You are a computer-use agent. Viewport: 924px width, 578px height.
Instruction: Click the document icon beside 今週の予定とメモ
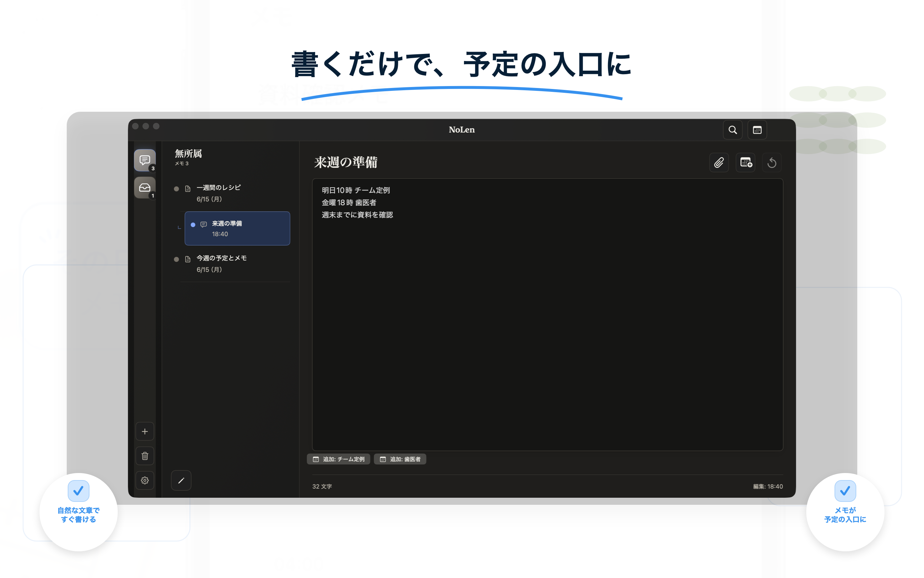[x=187, y=259]
